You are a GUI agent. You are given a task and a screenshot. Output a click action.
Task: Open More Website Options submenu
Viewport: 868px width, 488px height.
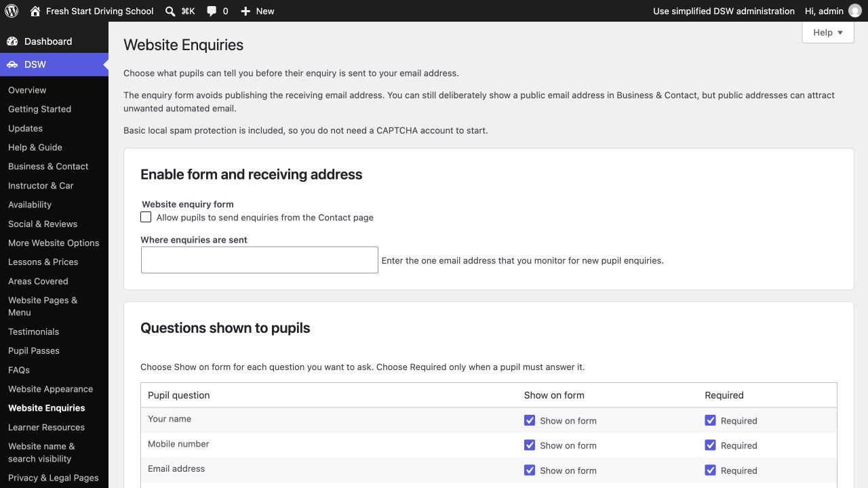tap(54, 243)
